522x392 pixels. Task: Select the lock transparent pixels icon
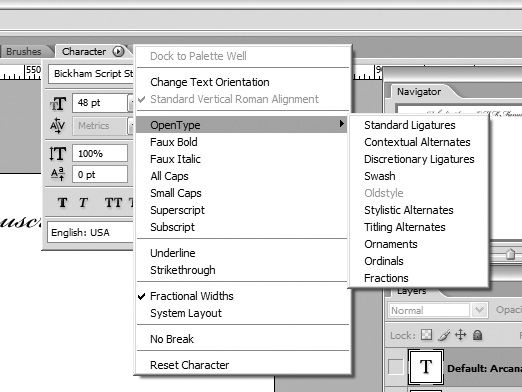(x=426, y=335)
